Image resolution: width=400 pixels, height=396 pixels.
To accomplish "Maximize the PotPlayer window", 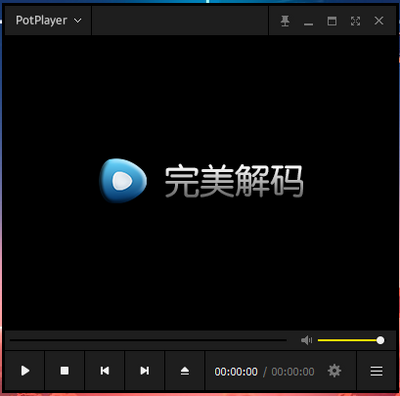I will coord(332,21).
